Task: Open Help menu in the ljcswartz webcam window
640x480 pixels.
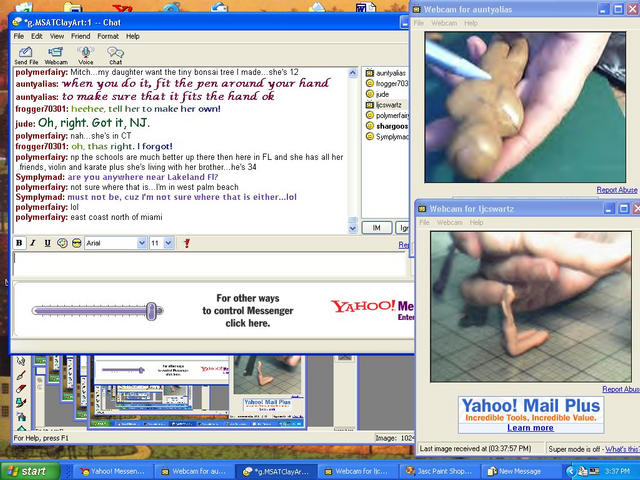Action: pyautogui.click(x=476, y=222)
